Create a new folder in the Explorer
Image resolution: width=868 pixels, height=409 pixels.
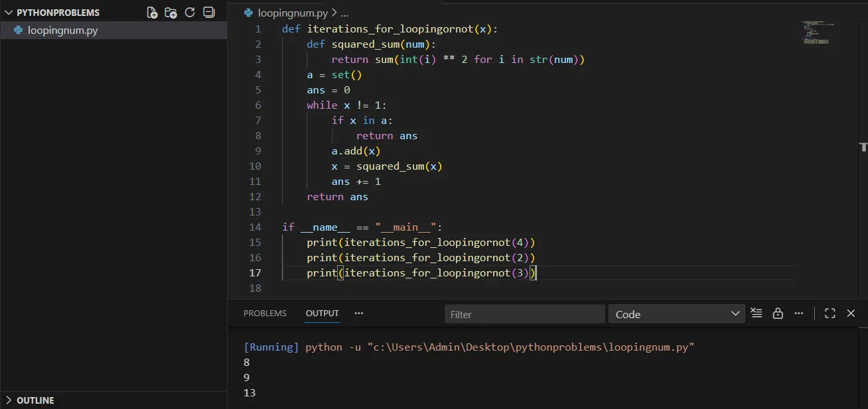(x=169, y=12)
